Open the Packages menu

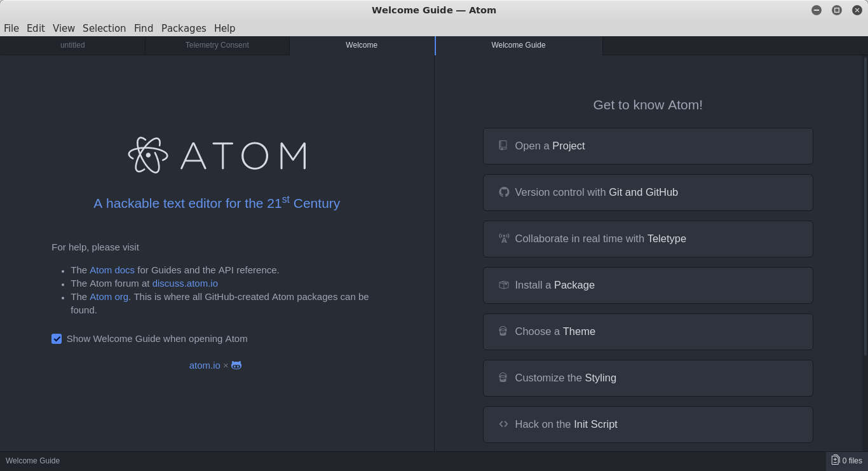pos(184,28)
